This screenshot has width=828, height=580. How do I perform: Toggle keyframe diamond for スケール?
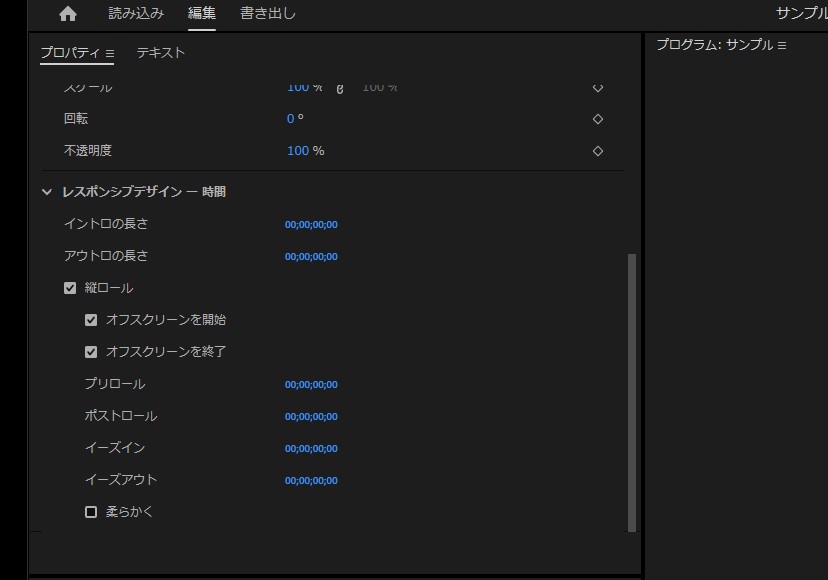coord(598,88)
